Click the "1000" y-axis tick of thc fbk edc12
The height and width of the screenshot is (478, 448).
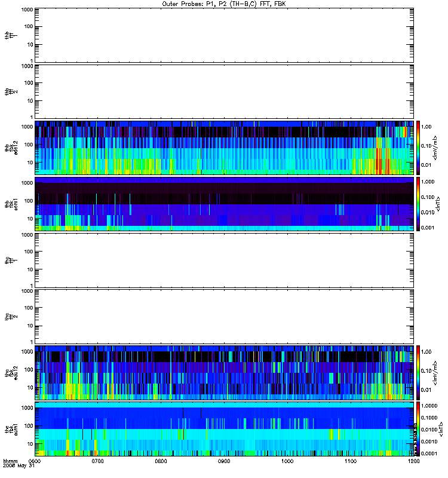pos(27,352)
